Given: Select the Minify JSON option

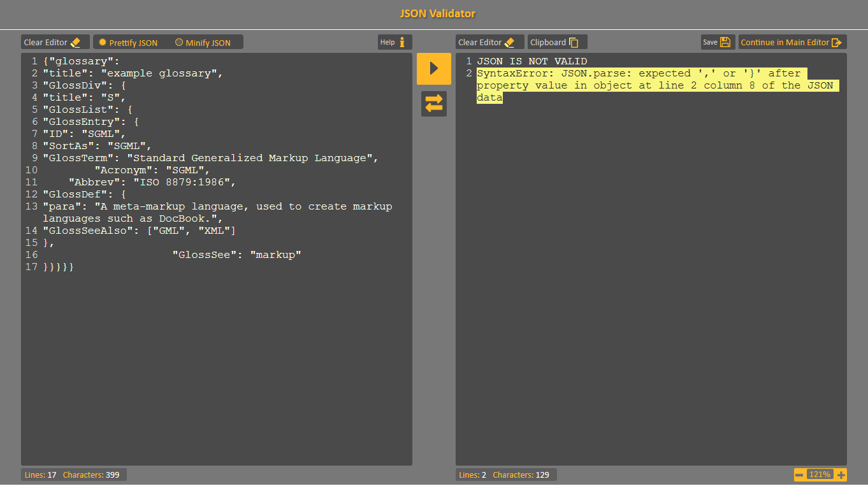Looking at the screenshot, I should pyautogui.click(x=203, y=43).
